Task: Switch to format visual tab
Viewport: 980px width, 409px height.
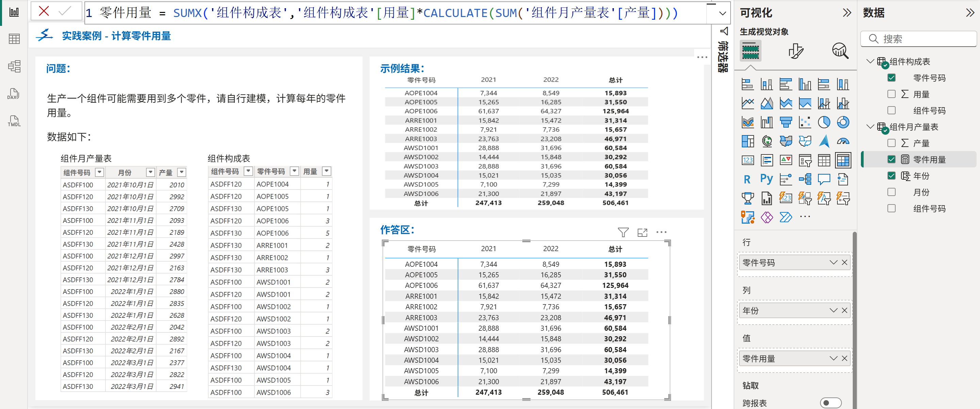Action: [x=796, y=51]
